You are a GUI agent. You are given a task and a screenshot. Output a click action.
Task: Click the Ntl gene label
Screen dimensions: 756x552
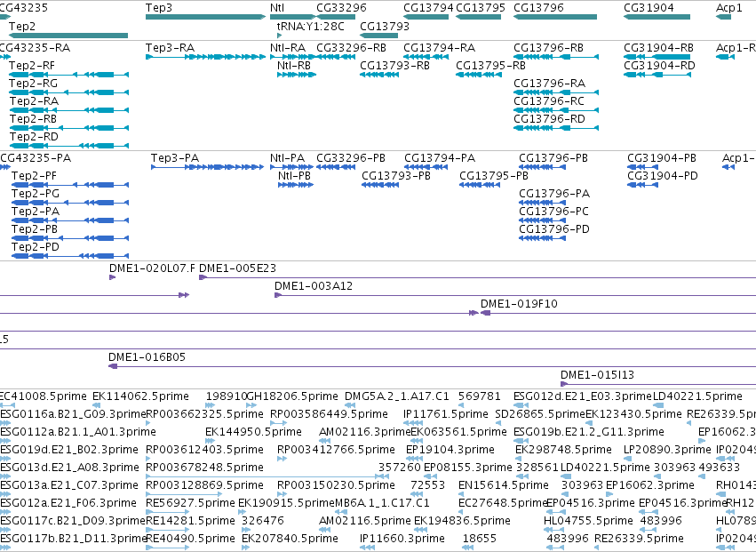pos(277,8)
